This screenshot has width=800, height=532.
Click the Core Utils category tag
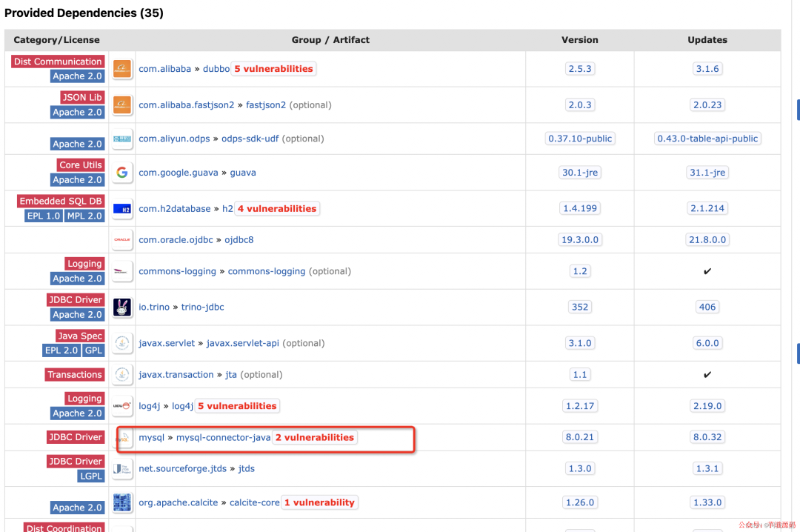pos(81,165)
